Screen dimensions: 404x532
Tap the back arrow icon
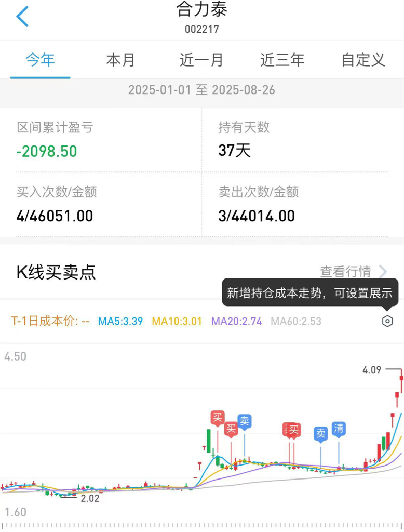[x=22, y=16]
